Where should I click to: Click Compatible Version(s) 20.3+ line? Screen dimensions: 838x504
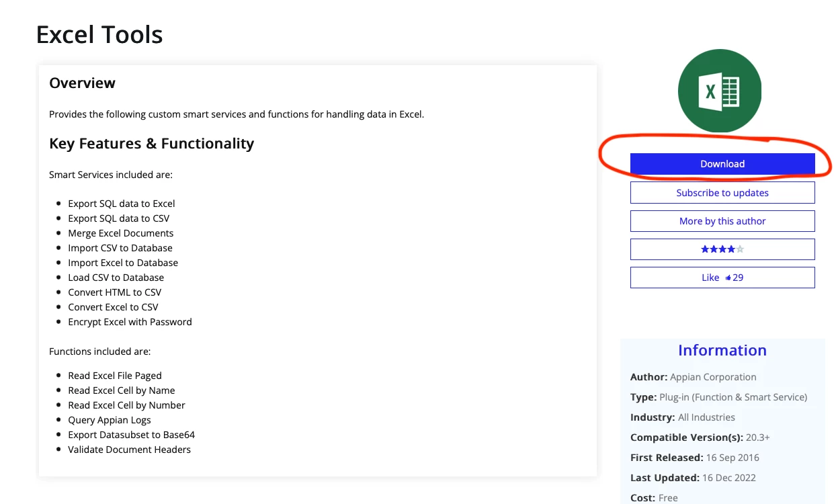tap(700, 437)
